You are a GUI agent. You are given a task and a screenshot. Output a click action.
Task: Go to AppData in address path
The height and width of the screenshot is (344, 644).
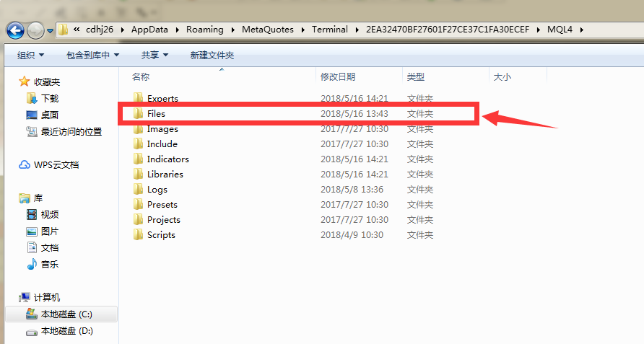[x=149, y=30]
